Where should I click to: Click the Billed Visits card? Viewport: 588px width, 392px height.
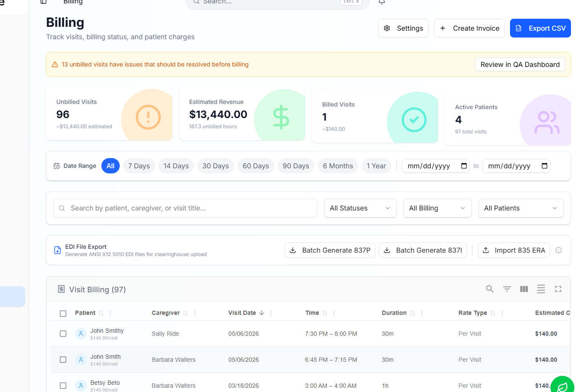click(375, 117)
